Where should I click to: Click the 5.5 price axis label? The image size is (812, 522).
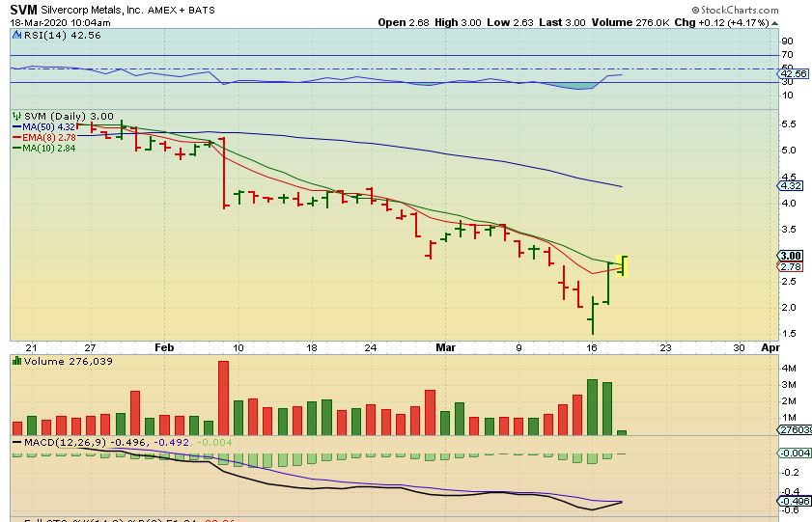pos(789,124)
